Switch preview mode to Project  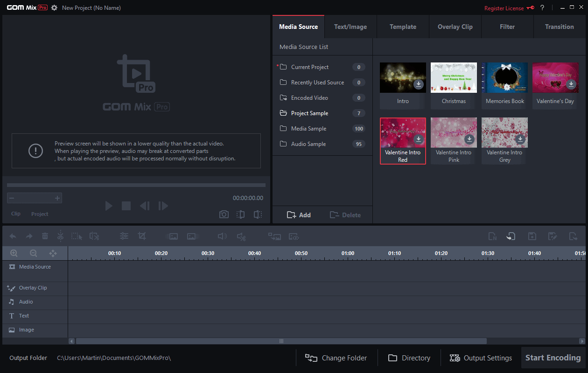click(x=40, y=214)
